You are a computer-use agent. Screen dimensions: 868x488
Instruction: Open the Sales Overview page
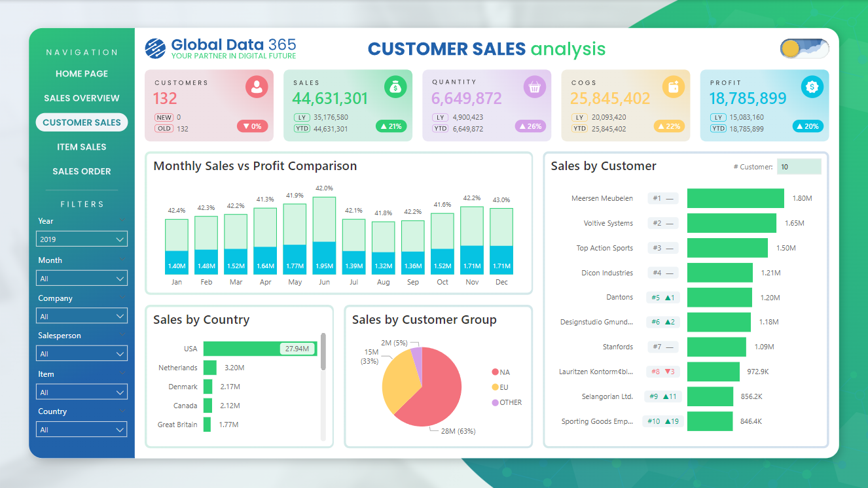point(82,98)
